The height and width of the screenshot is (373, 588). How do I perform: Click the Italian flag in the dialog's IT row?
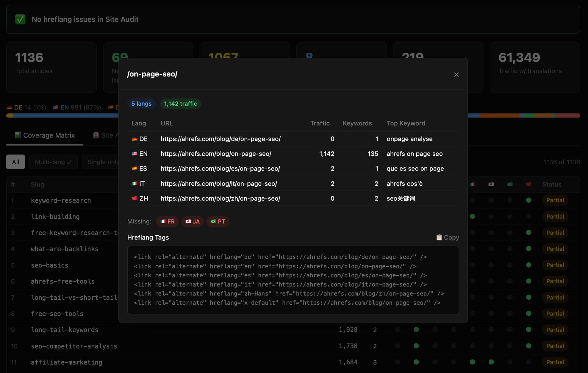click(x=134, y=183)
